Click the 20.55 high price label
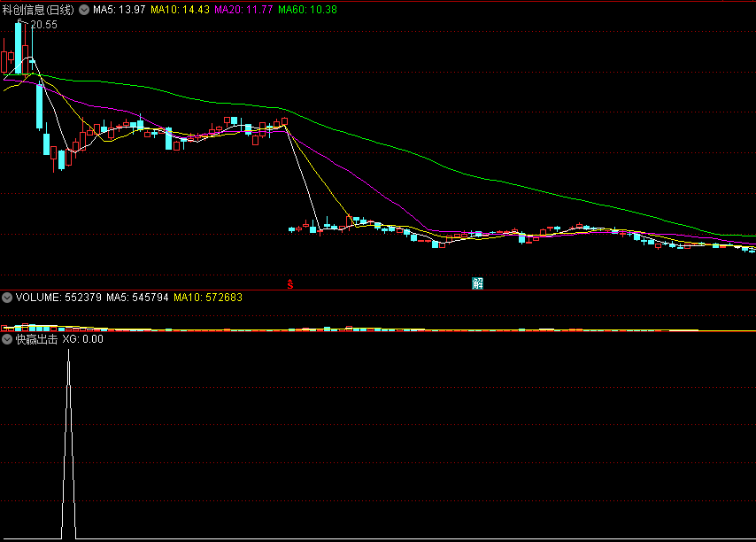Screen dimensions: 756x542 pos(43,25)
